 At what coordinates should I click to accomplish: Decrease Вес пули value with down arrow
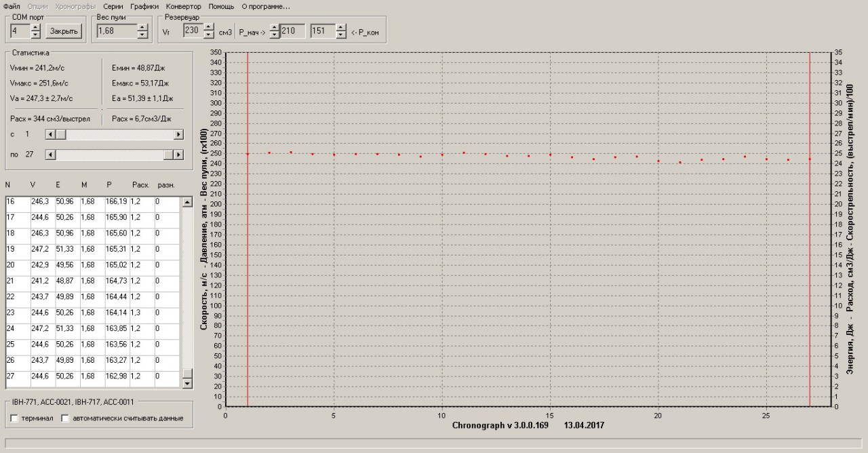tap(142, 35)
